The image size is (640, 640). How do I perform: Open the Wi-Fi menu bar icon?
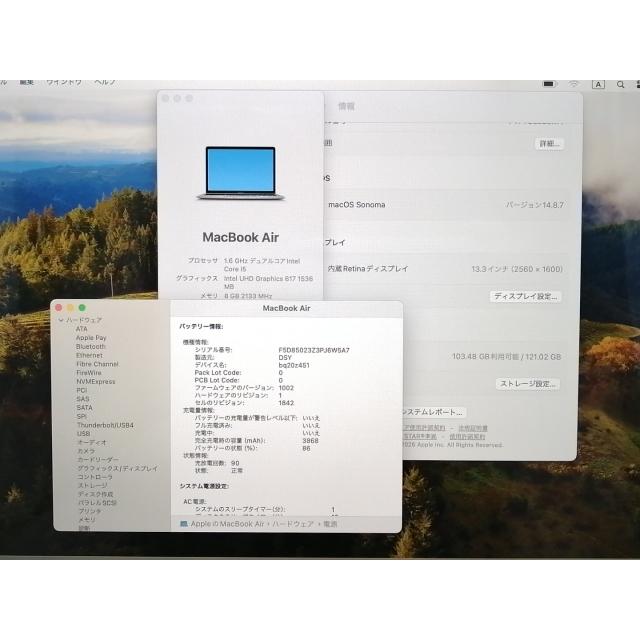tap(573, 84)
